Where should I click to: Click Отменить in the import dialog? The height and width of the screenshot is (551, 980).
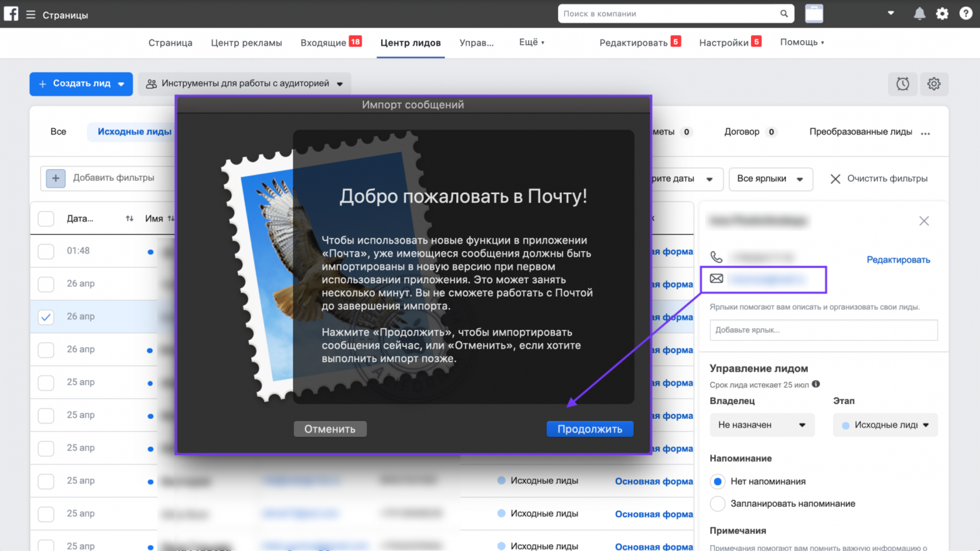coord(330,429)
